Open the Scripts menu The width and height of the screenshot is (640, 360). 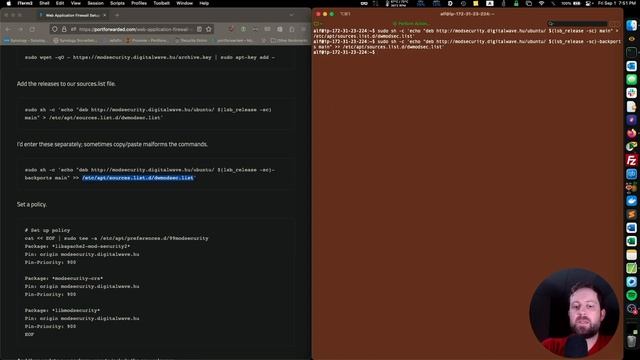click(117, 3)
